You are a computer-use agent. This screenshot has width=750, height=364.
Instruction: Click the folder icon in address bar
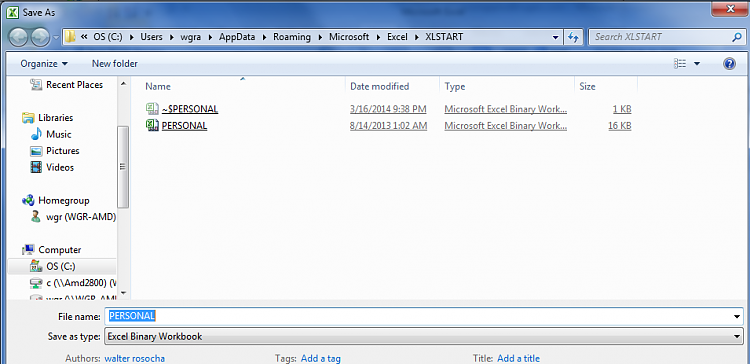[70, 37]
